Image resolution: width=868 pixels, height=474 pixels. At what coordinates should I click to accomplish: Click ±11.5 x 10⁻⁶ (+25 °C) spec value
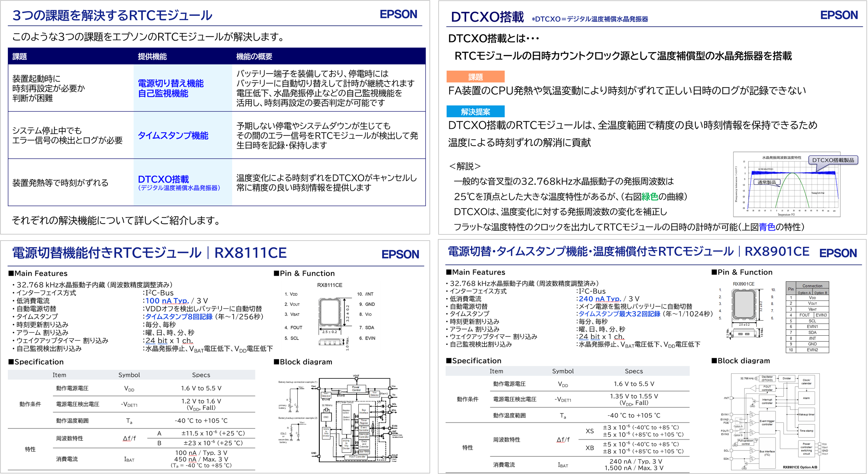click(213, 434)
